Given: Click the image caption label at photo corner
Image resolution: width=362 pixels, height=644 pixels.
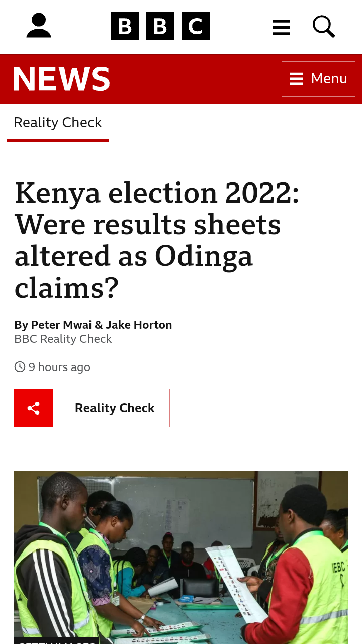Looking at the screenshot, I should pyautogui.click(x=56, y=641).
